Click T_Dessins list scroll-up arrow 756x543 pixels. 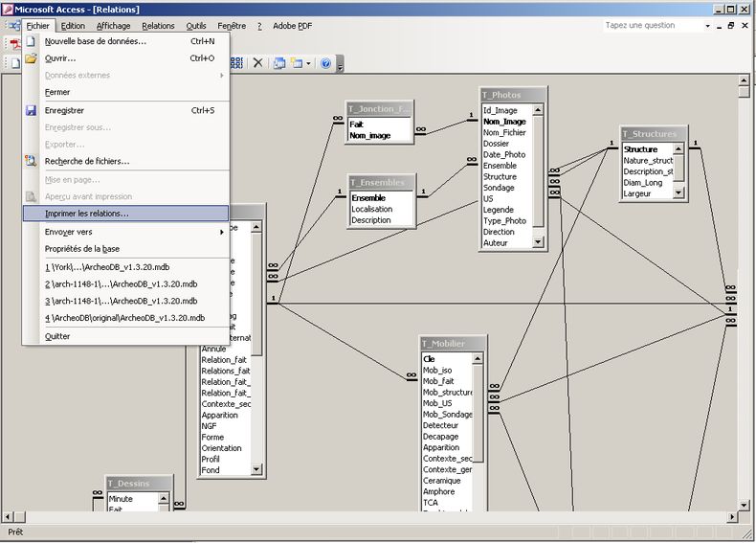click(x=164, y=498)
